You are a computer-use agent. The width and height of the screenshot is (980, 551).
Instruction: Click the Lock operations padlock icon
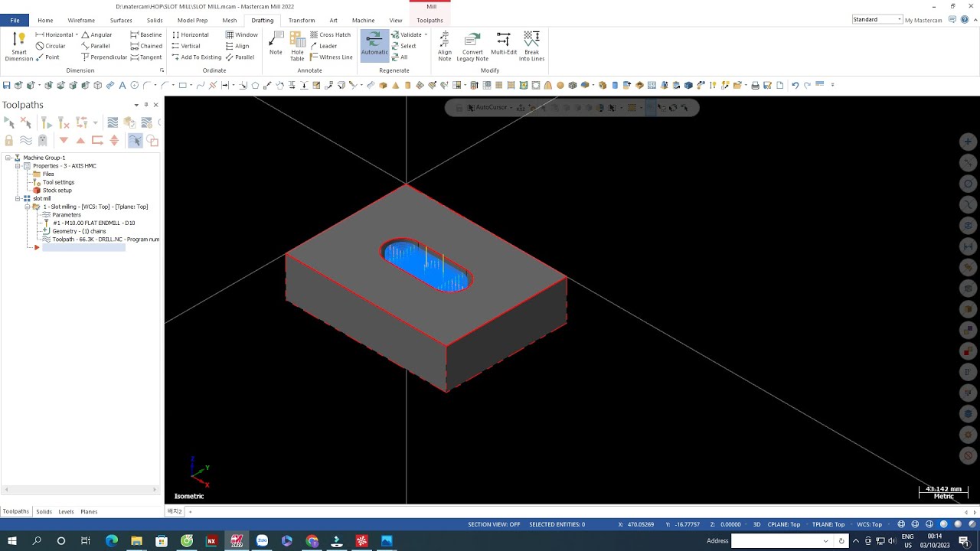click(8, 140)
